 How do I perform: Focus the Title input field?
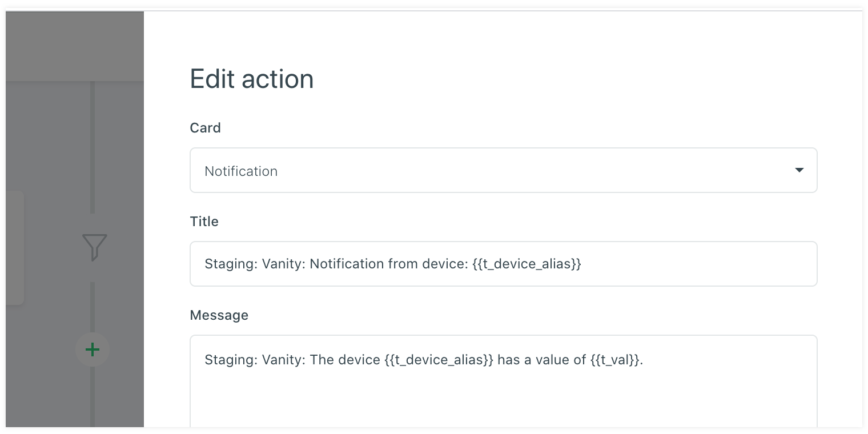(x=685, y=264)
